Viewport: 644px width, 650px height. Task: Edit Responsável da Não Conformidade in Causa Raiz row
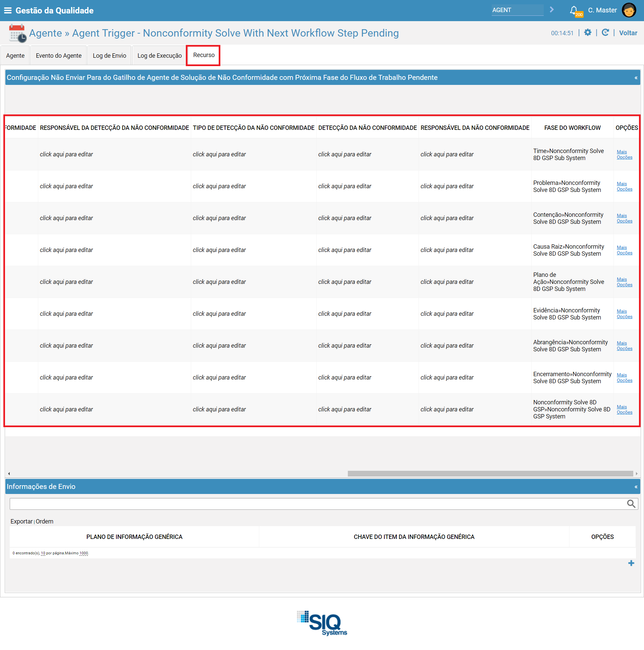tap(446, 250)
